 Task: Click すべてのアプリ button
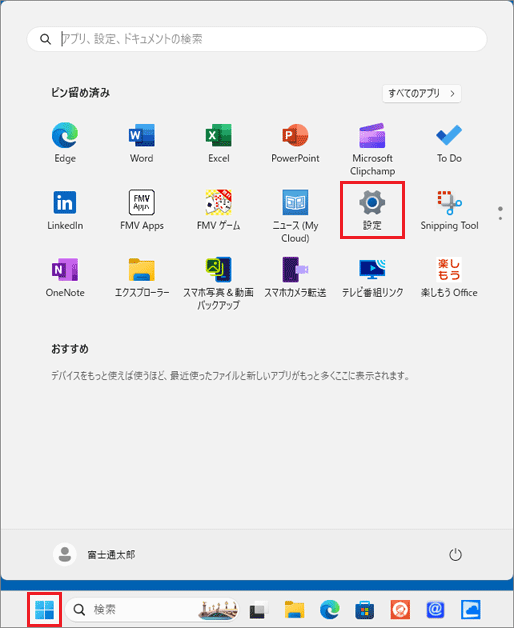[x=421, y=93]
